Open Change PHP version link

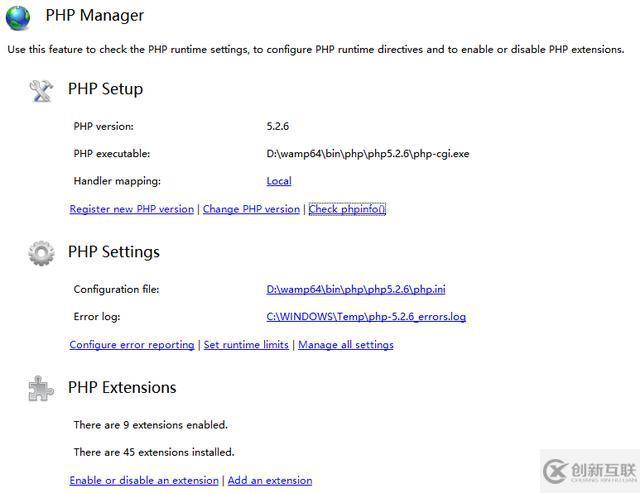click(x=251, y=209)
